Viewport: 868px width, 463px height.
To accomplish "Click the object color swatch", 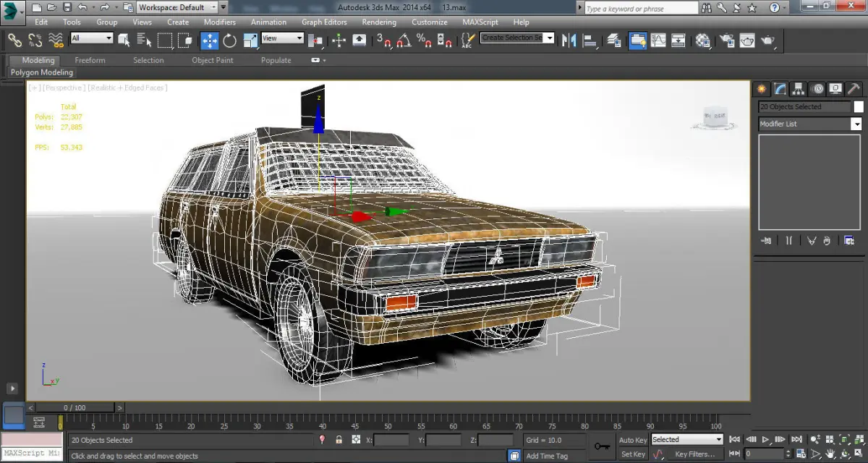I will click(x=858, y=107).
